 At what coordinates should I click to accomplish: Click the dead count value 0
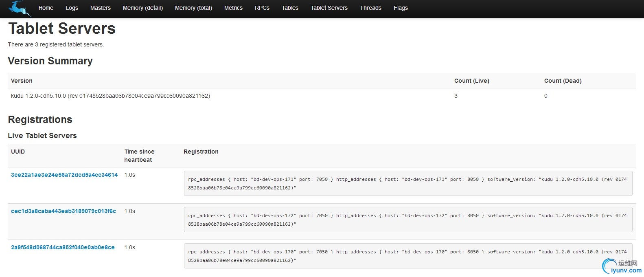(x=546, y=96)
